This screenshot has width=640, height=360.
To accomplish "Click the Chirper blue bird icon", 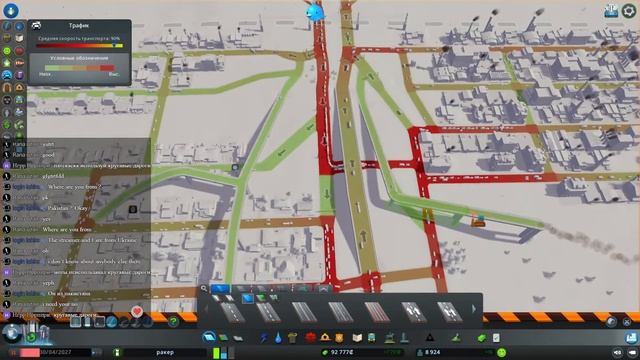I will pos(315,12).
